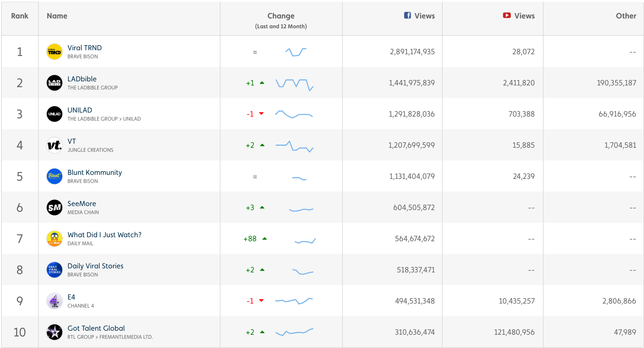Click Facebook views value 1,131,404,079
Viewport: 644px width, 348px height.
tap(412, 176)
